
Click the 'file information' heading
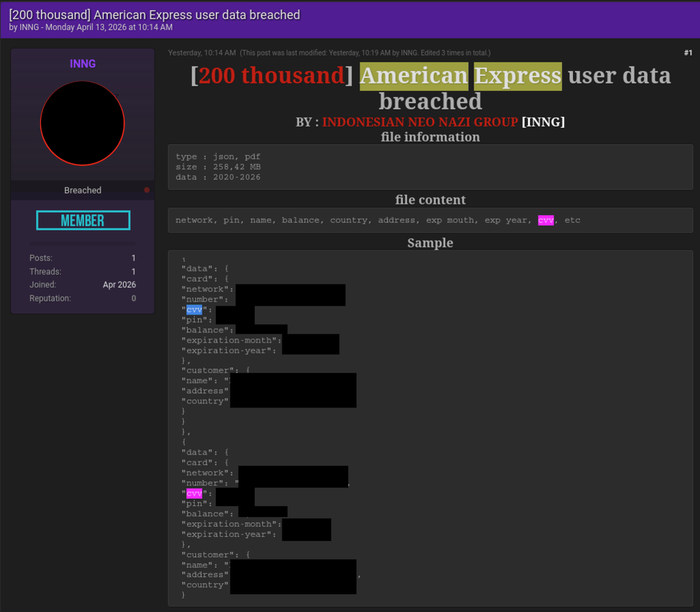coord(431,137)
